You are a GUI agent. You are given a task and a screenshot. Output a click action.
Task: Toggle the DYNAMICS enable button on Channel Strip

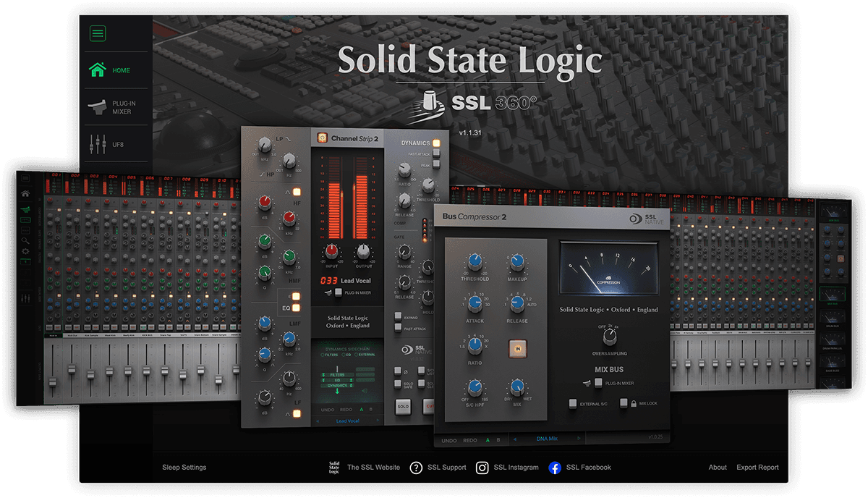pos(437,143)
